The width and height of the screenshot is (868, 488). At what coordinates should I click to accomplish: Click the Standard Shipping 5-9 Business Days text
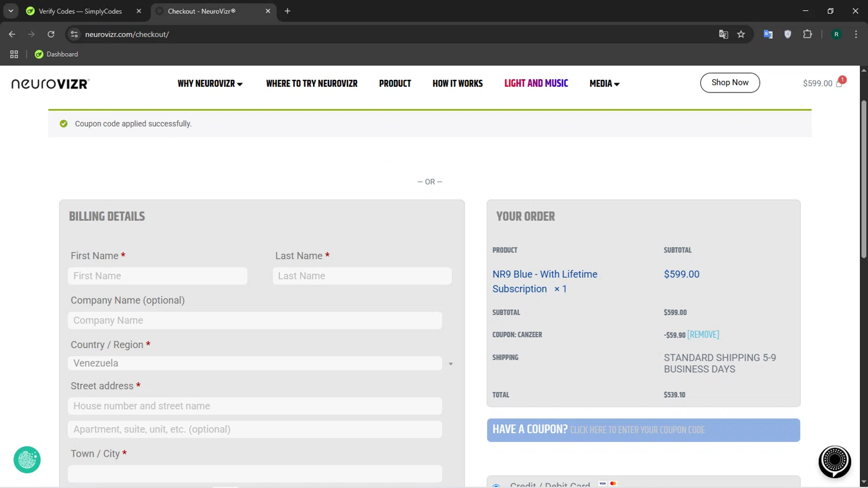point(720,363)
